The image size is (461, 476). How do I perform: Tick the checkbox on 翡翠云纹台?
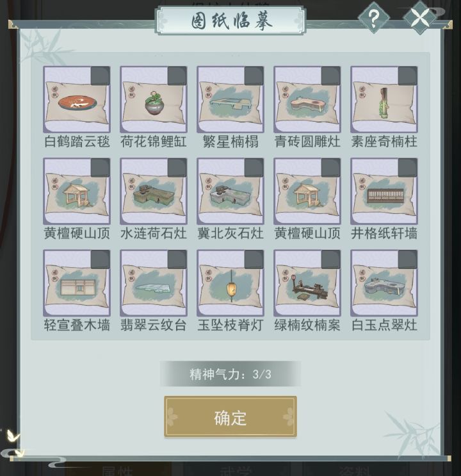(177, 259)
